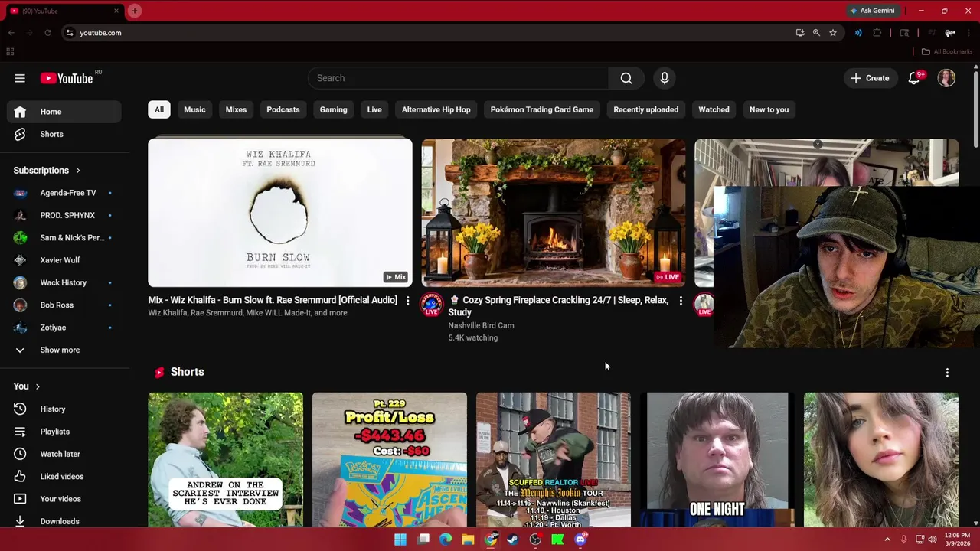The image size is (980, 551).
Task: Open Watch later list
Action: tap(64, 454)
